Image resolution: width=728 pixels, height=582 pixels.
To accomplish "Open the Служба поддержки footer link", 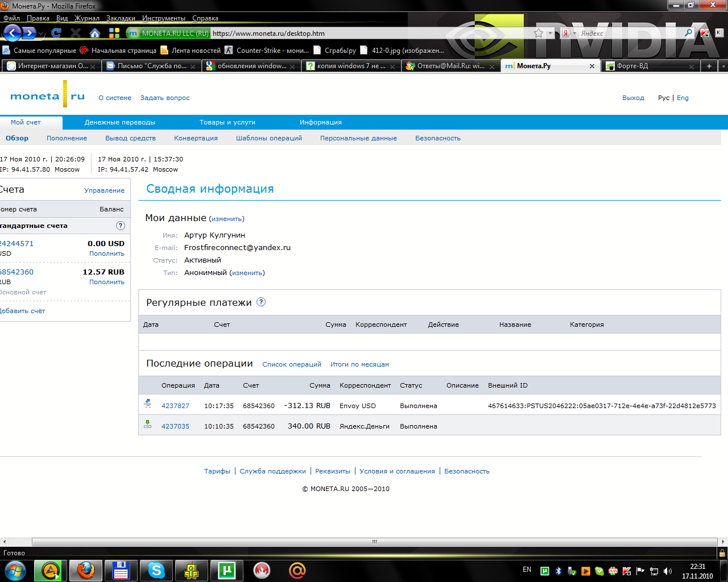I will coord(272,471).
